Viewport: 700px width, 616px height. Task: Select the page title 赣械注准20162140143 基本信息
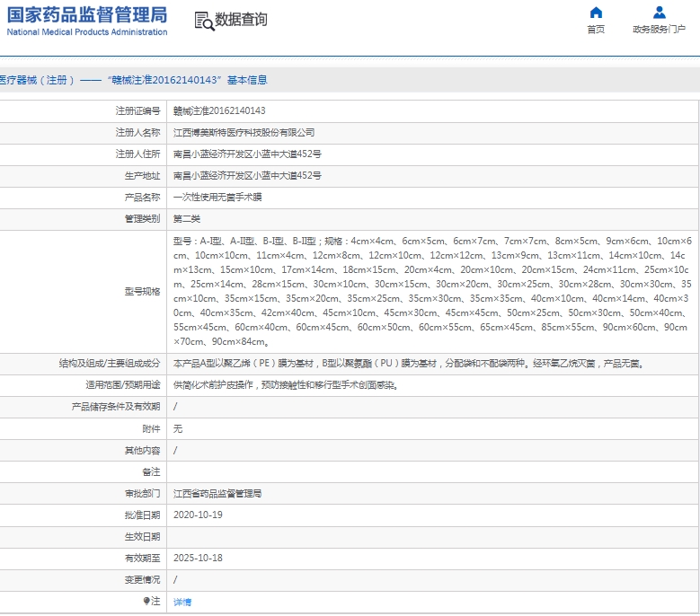(188, 80)
